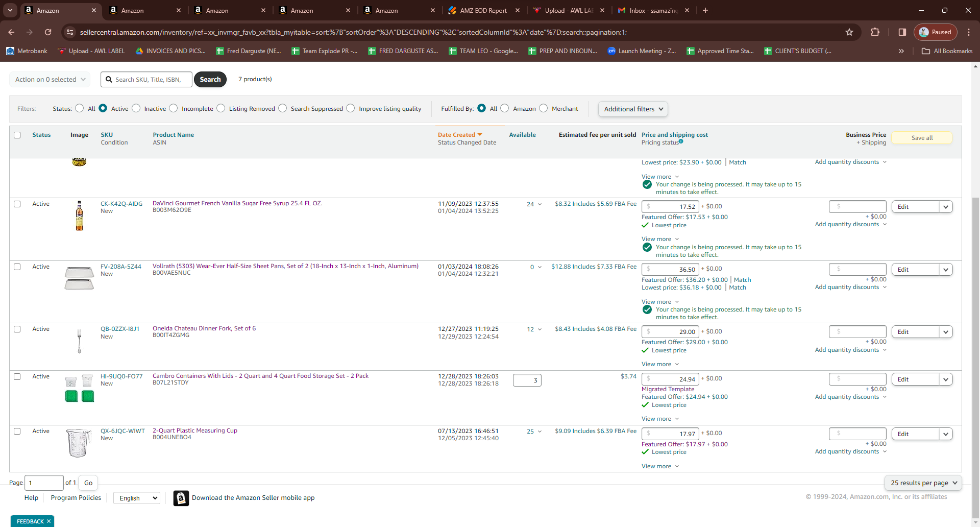
Task: View site information icon in address bar
Action: click(70, 32)
